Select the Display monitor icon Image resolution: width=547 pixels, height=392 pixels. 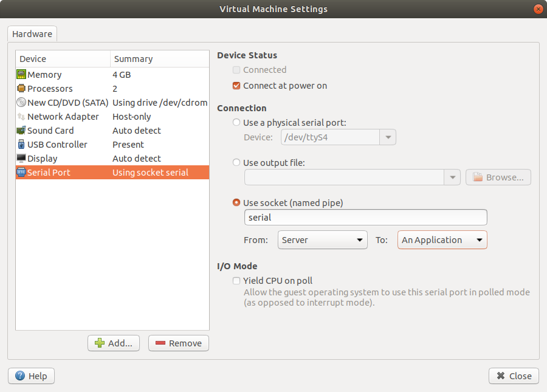21,158
